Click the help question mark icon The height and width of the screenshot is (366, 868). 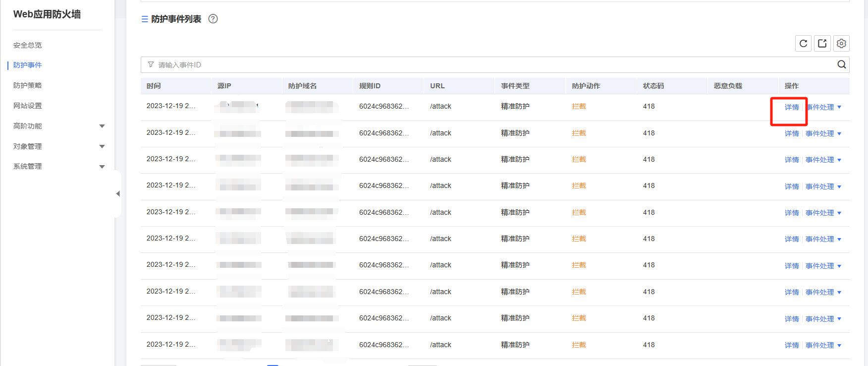213,19
